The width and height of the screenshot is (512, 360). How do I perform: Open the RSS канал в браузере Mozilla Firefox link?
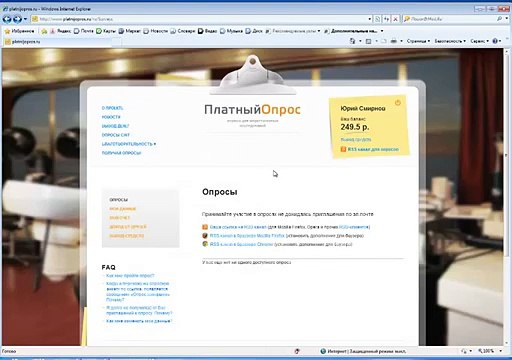coord(247,236)
